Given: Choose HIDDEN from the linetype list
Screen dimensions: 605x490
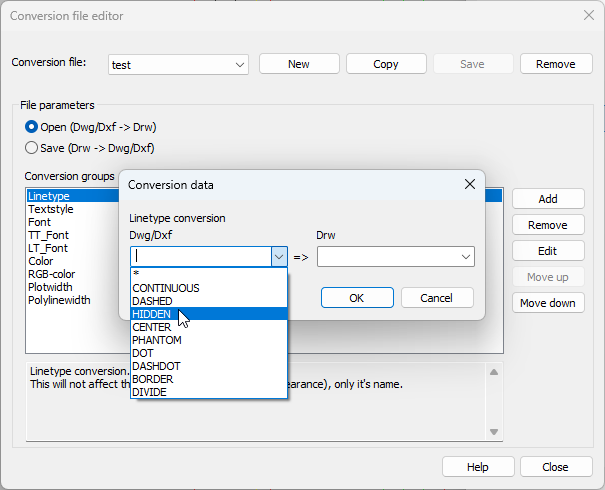Looking at the screenshot, I should [152, 314].
